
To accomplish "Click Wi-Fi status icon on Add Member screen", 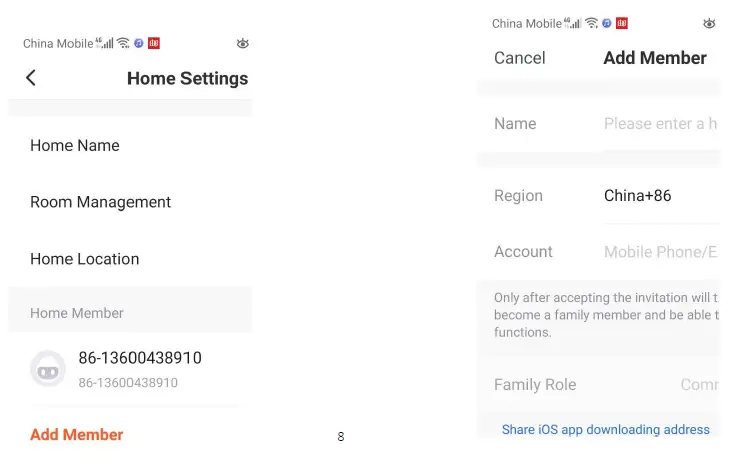I will 592,23.
